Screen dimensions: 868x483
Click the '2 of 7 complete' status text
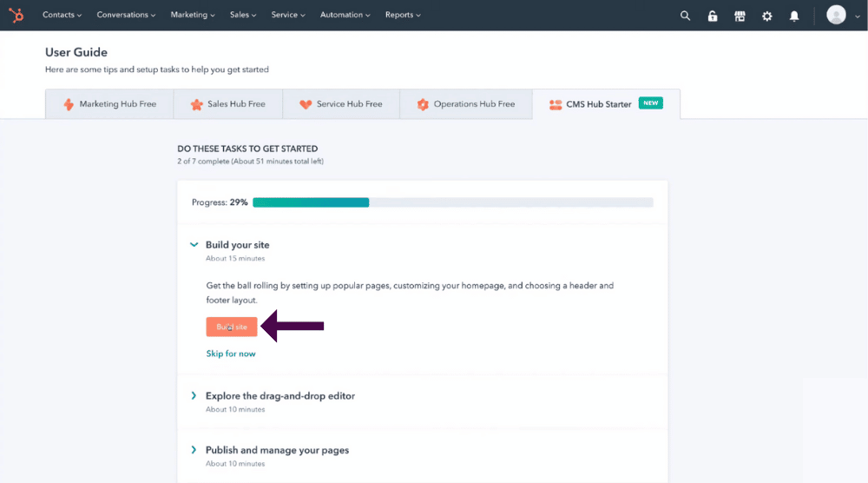250,162
